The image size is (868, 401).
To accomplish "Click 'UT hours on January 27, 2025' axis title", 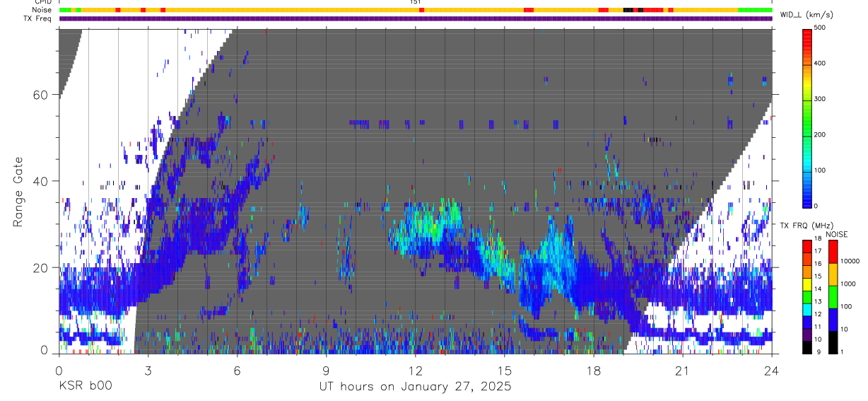I will coord(415,387).
